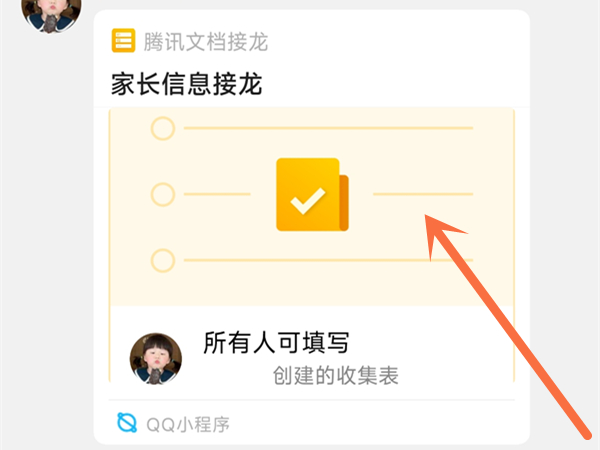This screenshot has width=600, height=450.
Task: Select the middle circle in the preview
Action: (163, 194)
